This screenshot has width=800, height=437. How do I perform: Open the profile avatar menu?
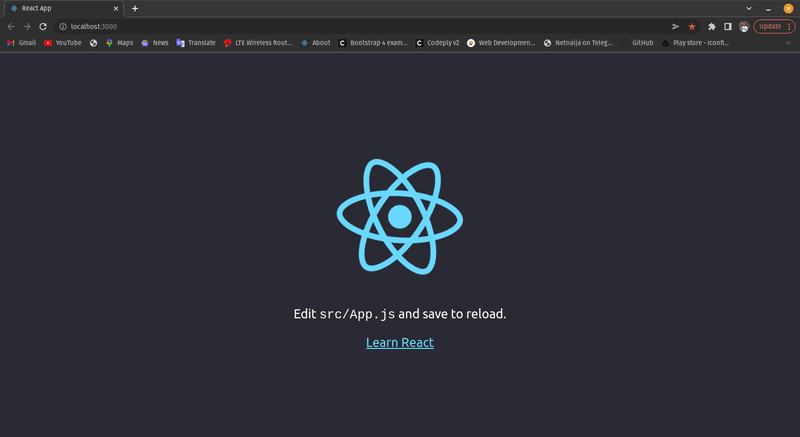pyautogui.click(x=744, y=27)
